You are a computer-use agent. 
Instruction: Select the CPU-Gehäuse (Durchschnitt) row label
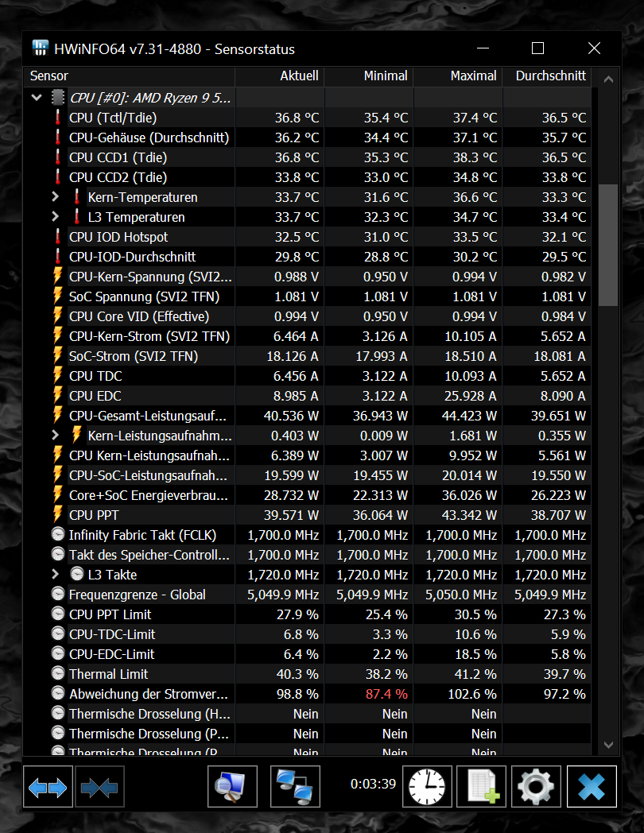click(149, 138)
